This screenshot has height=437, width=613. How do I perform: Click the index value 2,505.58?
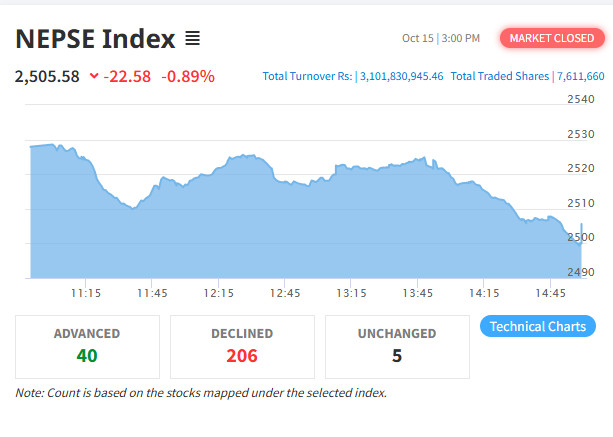pyautogui.click(x=47, y=76)
